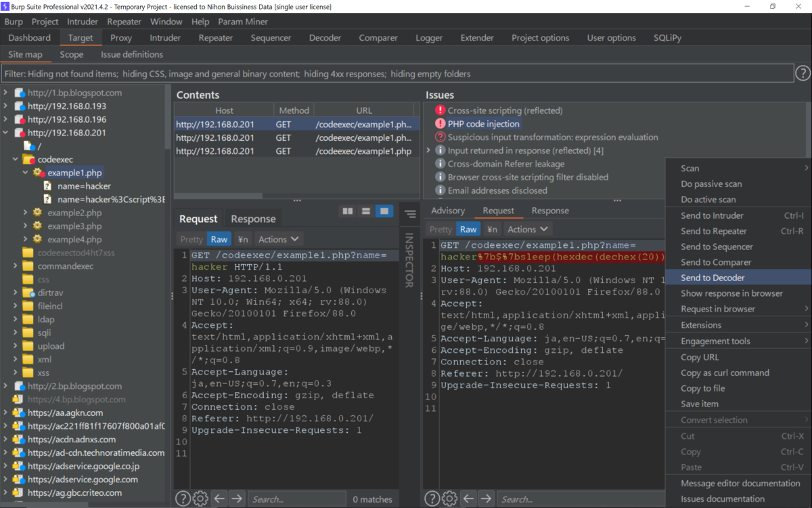Go to previous match arrow in left editor
This screenshot has height=508, width=812.
(219, 499)
